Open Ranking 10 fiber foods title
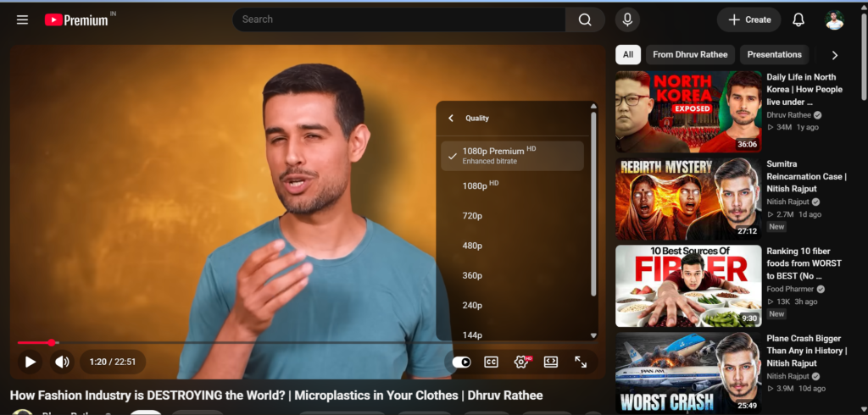The image size is (868, 415). tap(804, 263)
